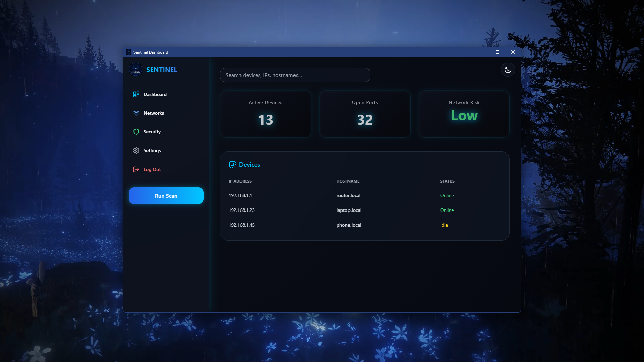Open the Active Devices stat card

(x=265, y=114)
